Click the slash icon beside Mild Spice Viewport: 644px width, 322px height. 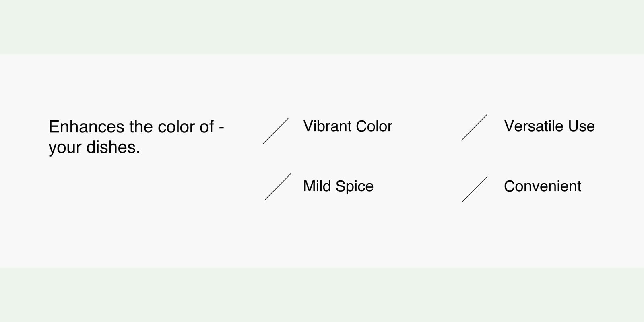coord(278,187)
